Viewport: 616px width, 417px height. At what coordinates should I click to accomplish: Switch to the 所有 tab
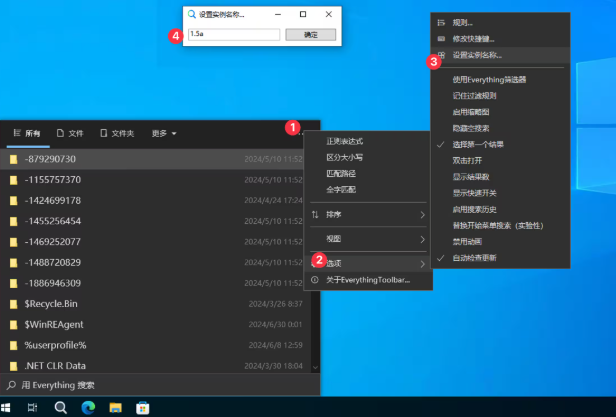tap(27, 134)
